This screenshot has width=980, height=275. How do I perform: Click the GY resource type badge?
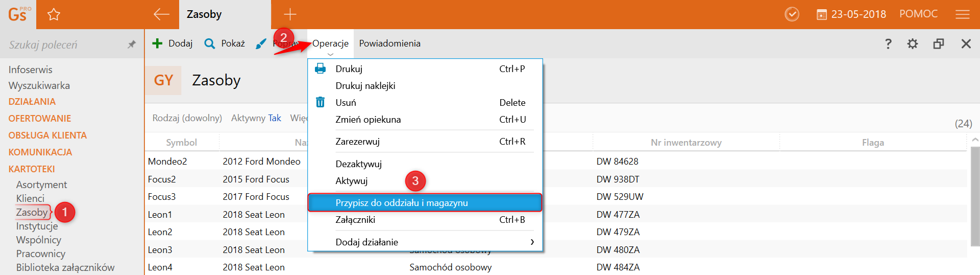[x=163, y=80]
